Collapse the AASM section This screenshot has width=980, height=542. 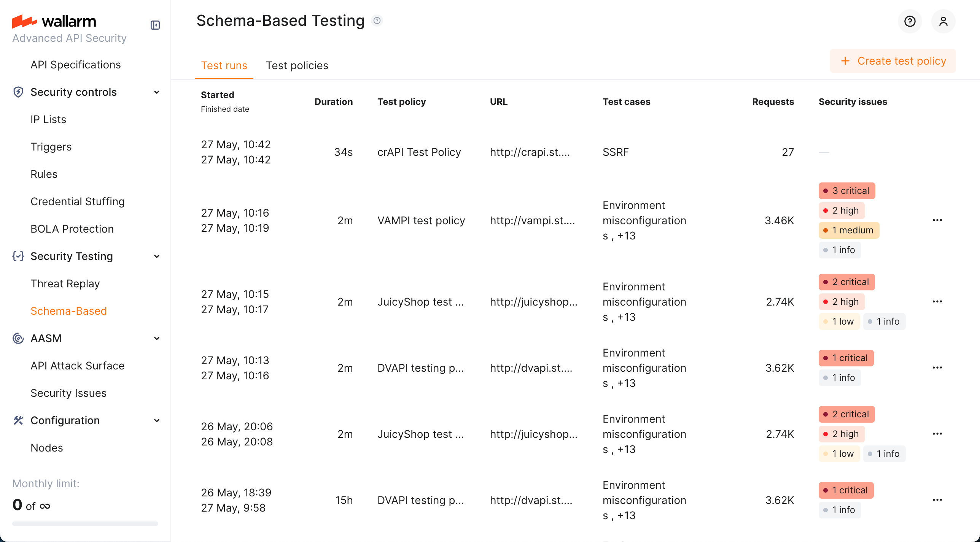tap(156, 338)
